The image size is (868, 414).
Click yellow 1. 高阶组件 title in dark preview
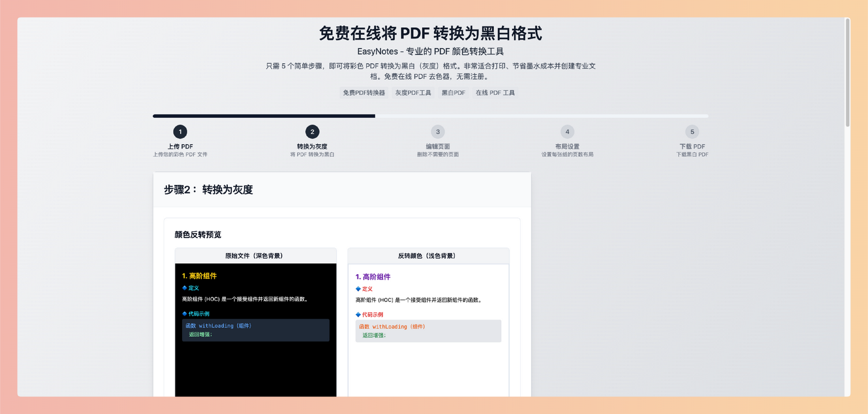click(x=199, y=276)
